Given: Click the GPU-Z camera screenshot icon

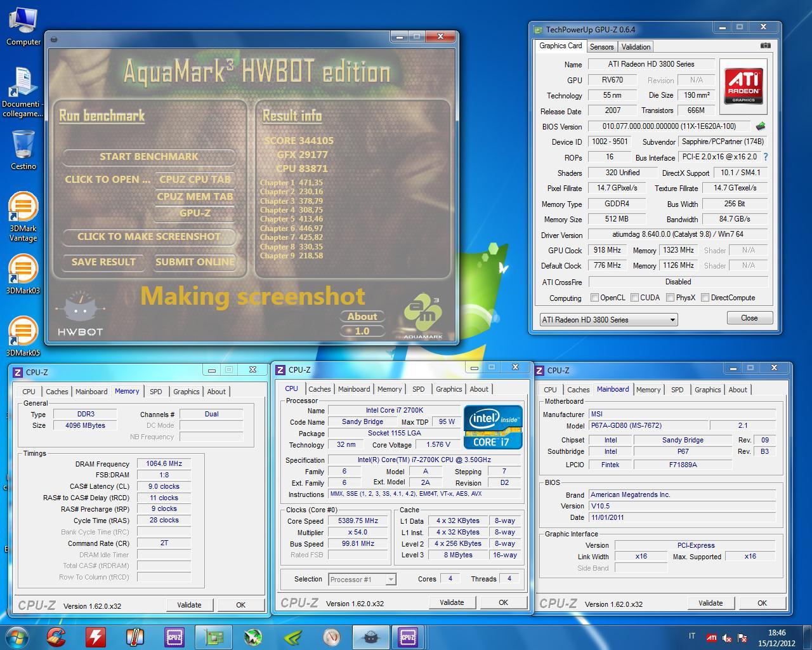Looking at the screenshot, I should tap(766, 46).
